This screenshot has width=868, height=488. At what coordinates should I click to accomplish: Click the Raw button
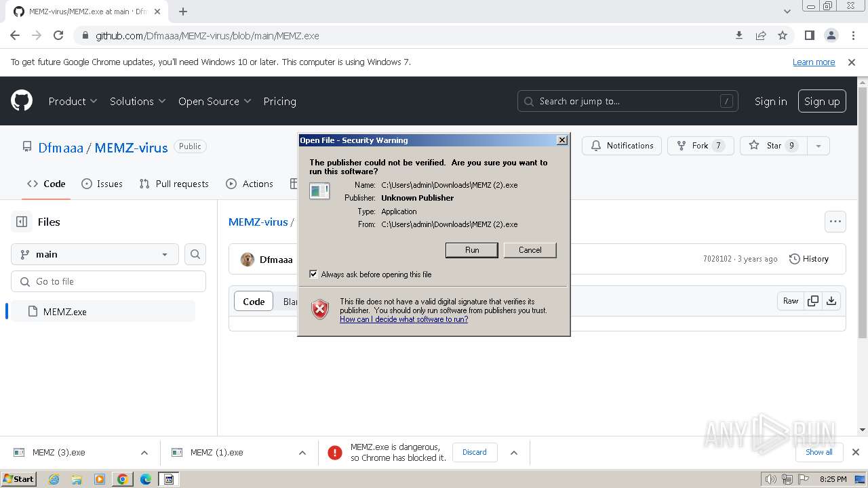791,301
